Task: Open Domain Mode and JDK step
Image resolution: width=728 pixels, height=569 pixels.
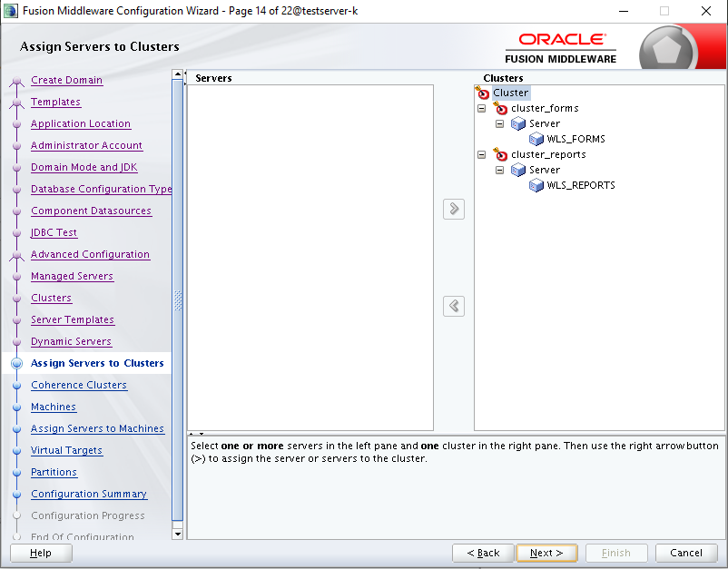Action: (84, 168)
